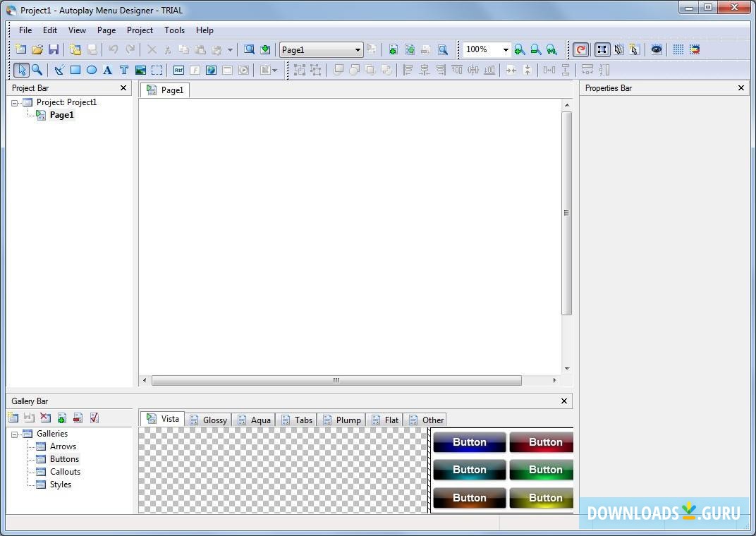The height and width of the screenshot is (536, 756).
Task: Close the Properties Bar panel
Action: pyautogui.click(x=741, y=87)
